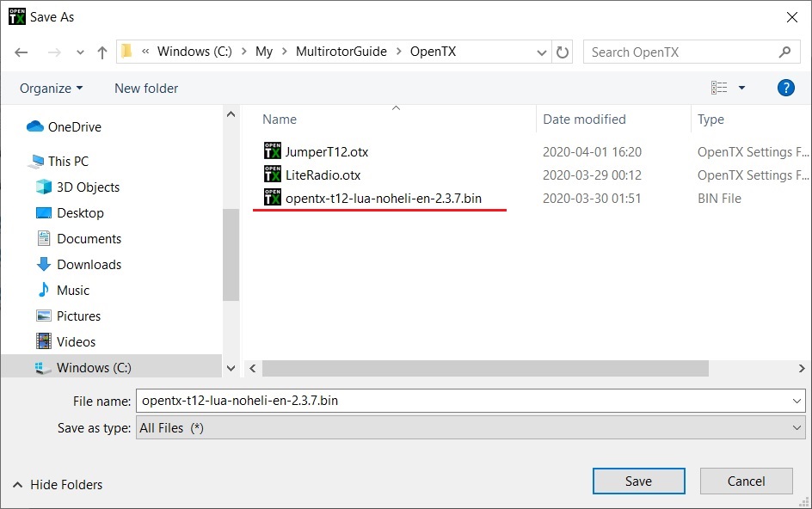Open the 3D Objects folder
Screen dimensions: 812x509
pos(77,187)
